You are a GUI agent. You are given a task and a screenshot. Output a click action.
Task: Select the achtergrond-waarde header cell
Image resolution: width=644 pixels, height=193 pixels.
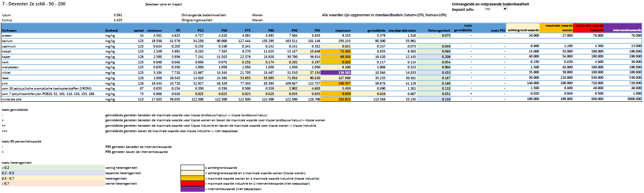(x=523, y=30)
